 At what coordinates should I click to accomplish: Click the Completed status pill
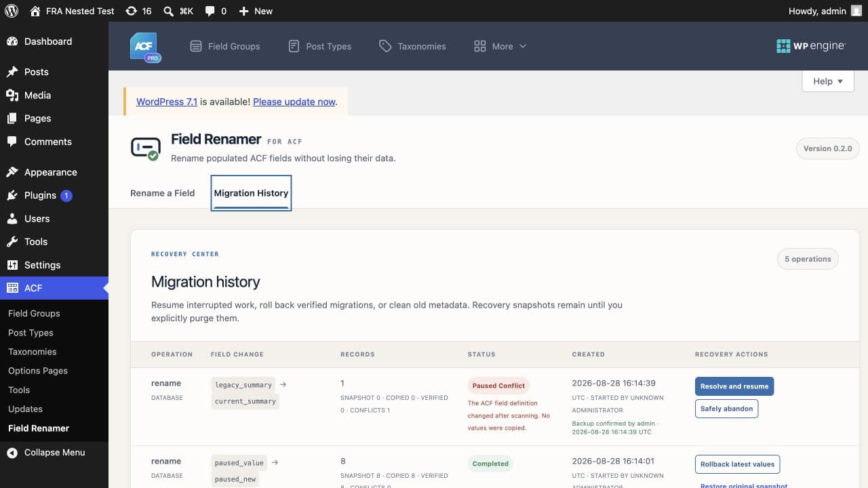click(490, 464)
